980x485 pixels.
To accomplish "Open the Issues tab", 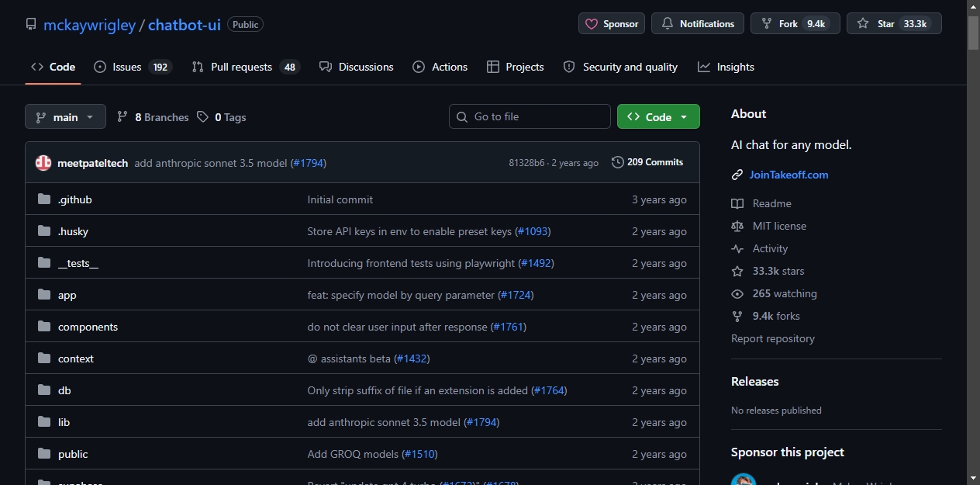I will (x=132, y=67).
